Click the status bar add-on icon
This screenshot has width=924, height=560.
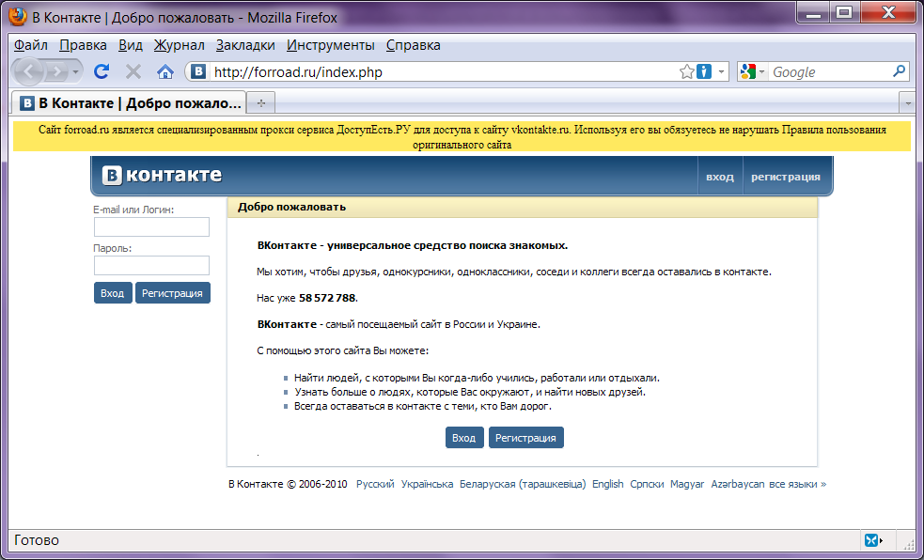pyautogui.click(x=871, y=540)
